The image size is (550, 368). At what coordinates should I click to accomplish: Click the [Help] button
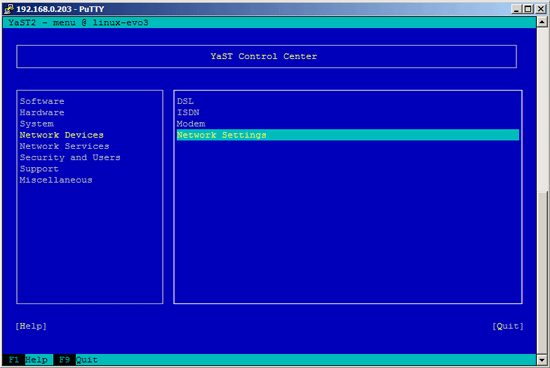[31, 326]
